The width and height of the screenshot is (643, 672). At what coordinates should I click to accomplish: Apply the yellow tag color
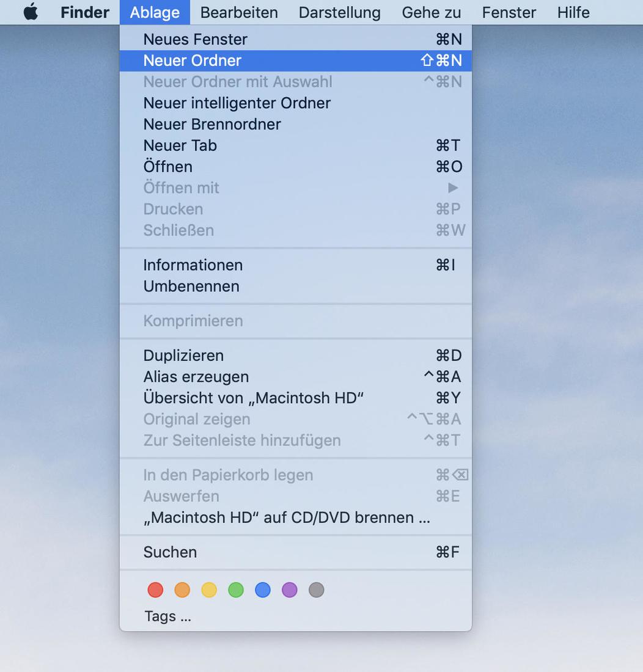pos(209,590)
